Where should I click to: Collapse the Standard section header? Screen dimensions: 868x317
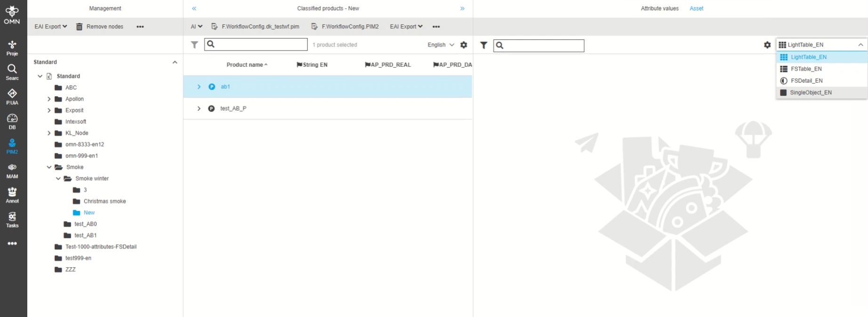[x=175, y=62]
